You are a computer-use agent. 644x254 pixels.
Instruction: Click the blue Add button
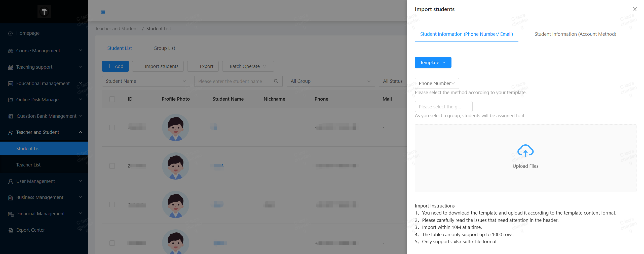coord(115,66)
